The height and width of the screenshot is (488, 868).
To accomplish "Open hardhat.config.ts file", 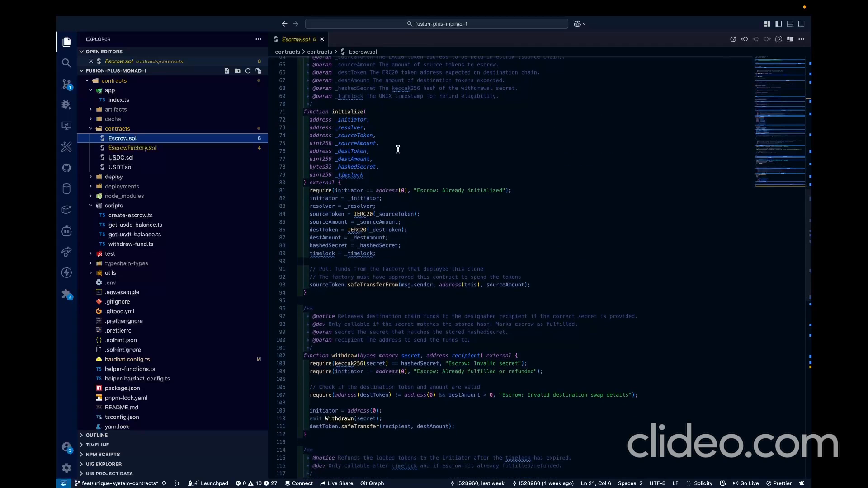I will 127,360.
